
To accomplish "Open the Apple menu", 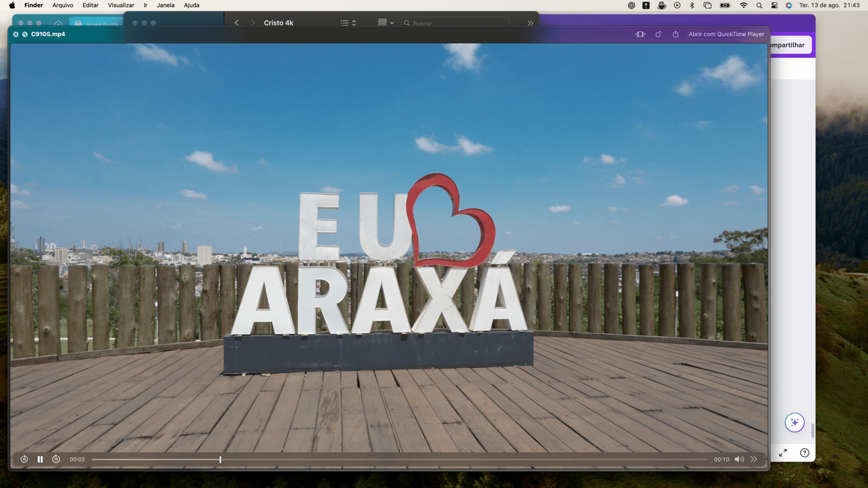I will coord(12,5).
